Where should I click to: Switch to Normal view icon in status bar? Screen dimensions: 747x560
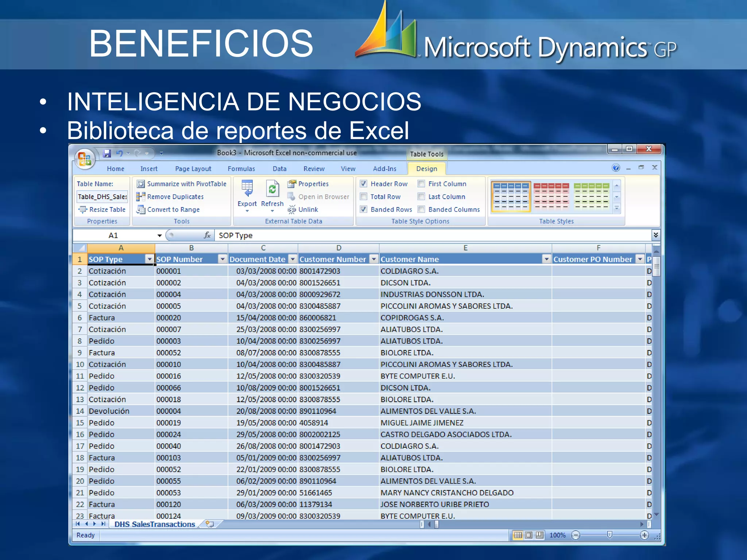518,535
